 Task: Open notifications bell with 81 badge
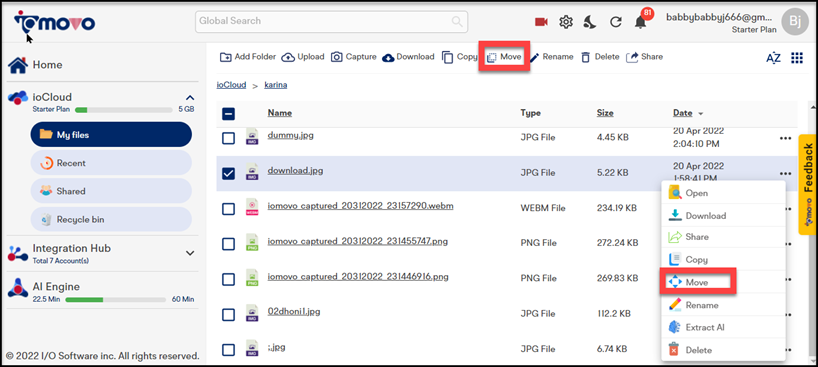point(641,22)
